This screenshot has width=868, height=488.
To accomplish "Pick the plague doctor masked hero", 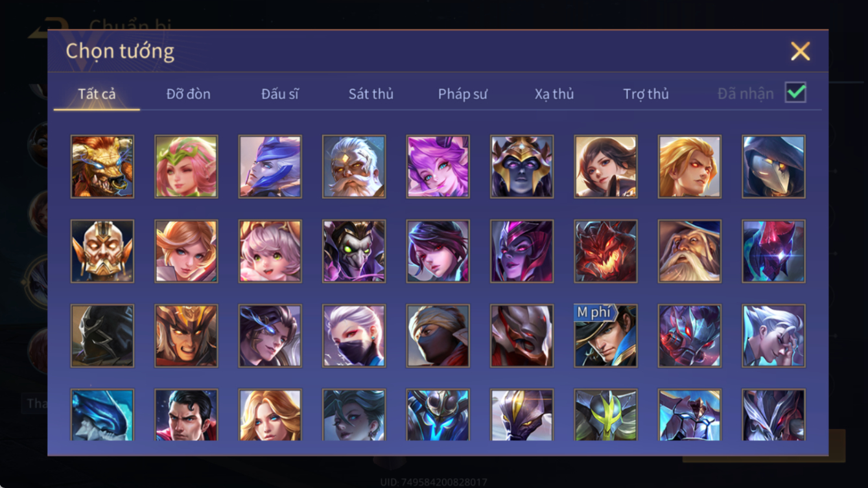I will (774, 167).
